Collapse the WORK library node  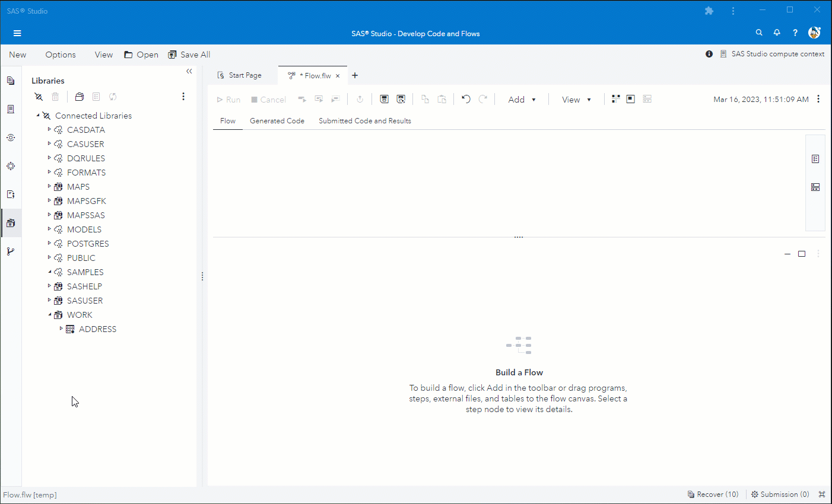pos(49,314)
